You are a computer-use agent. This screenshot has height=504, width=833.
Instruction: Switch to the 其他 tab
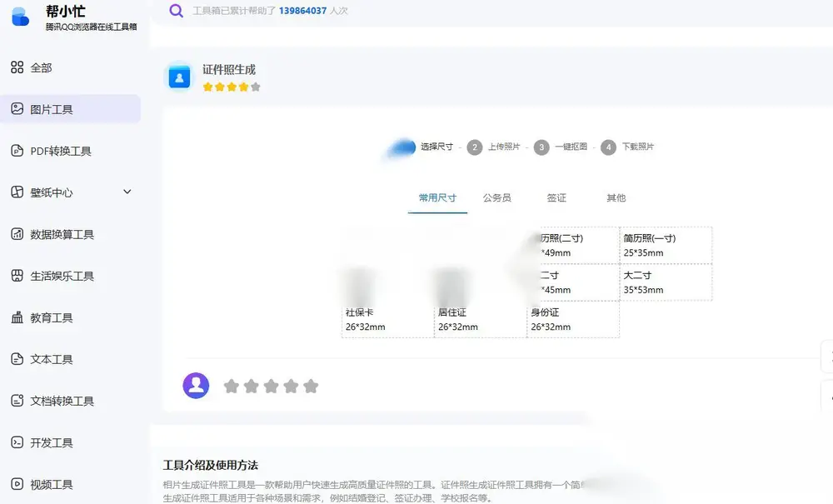616,198
